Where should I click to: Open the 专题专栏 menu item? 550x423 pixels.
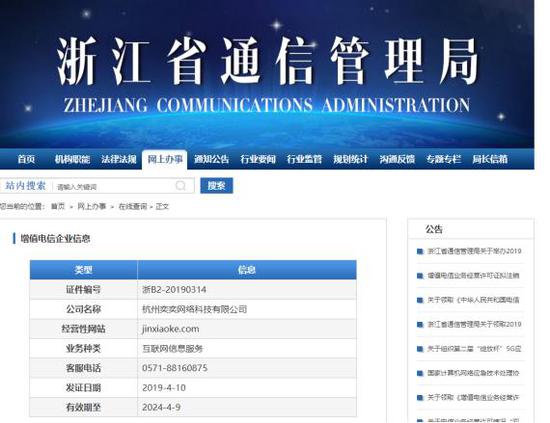(443, 159)
